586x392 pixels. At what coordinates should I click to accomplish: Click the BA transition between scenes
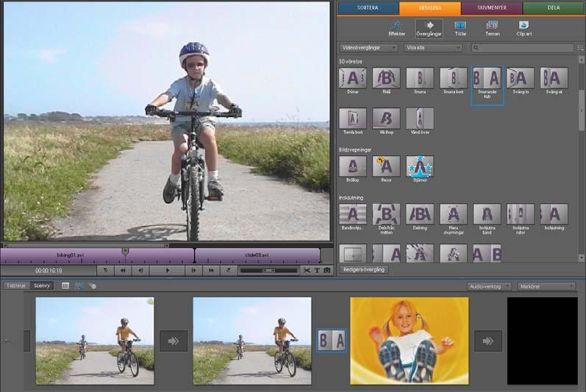click(x=332, y=341)
